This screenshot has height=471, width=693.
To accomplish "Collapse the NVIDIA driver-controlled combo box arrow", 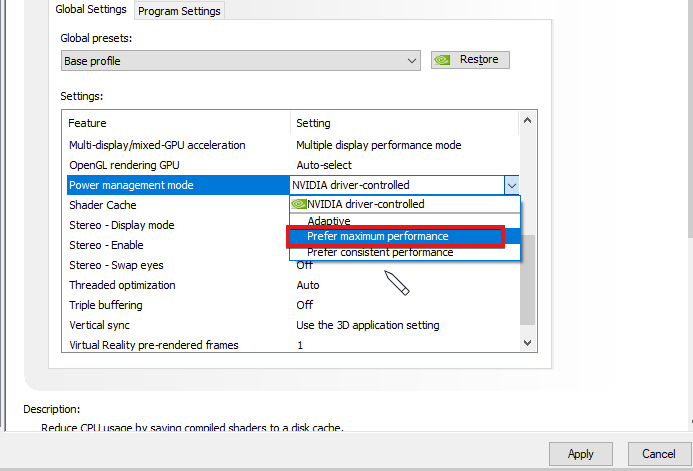I will click(x=512, y=185).
